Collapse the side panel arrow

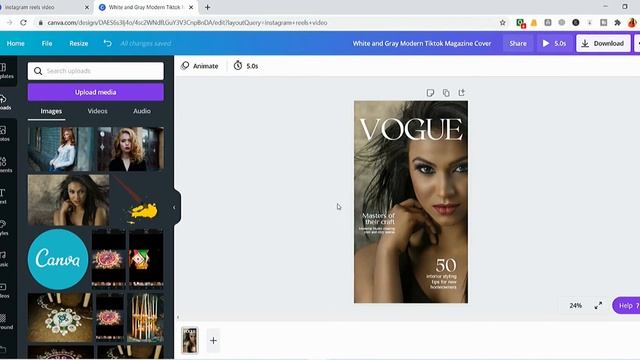point(174,208)
